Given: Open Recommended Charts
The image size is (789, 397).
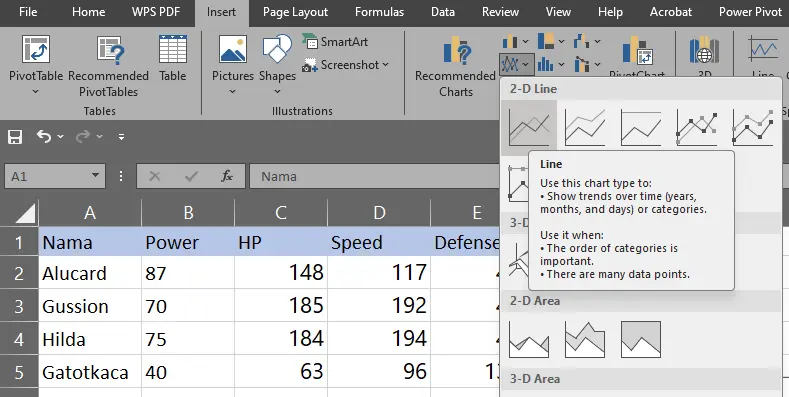Looking at the screenshot, I should [x=455, y=65].
